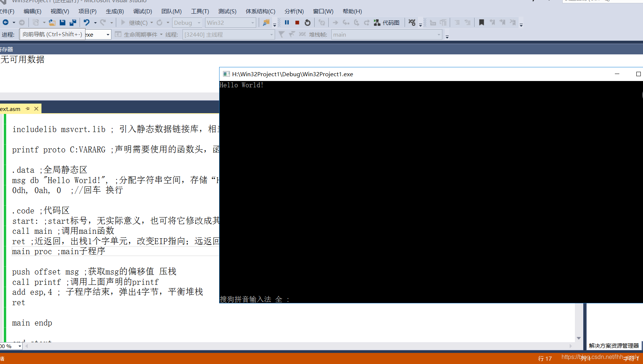Clear all bookmarks icon

[513, 23]
